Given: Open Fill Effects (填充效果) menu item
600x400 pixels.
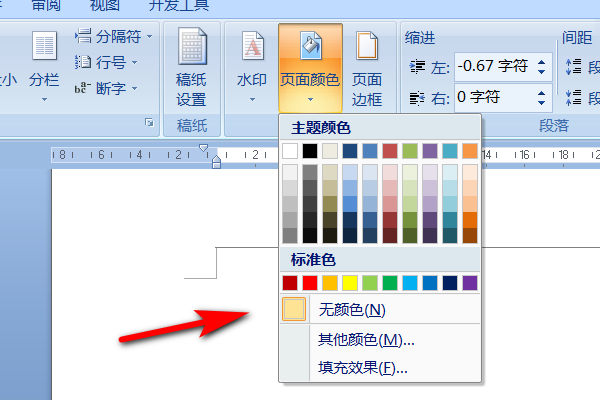Looking at the screenshot, I should point(380,367).
